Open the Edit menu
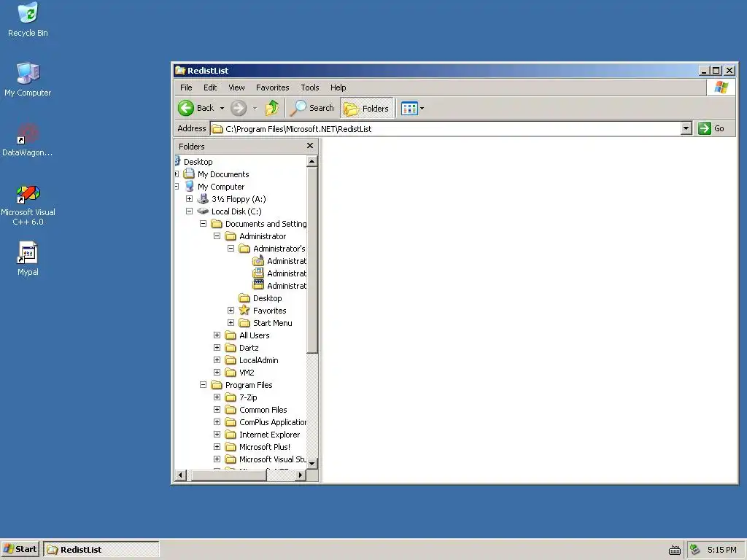 coord(210,87)
